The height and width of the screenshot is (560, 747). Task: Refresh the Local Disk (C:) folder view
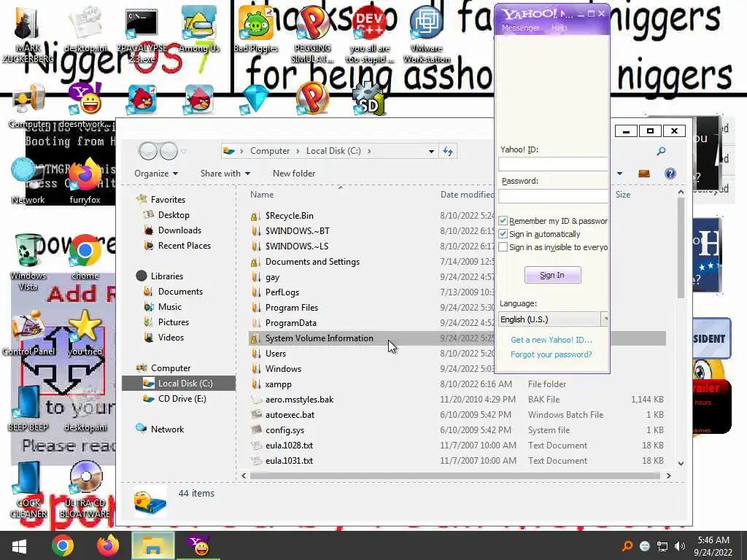coord(448,151)
